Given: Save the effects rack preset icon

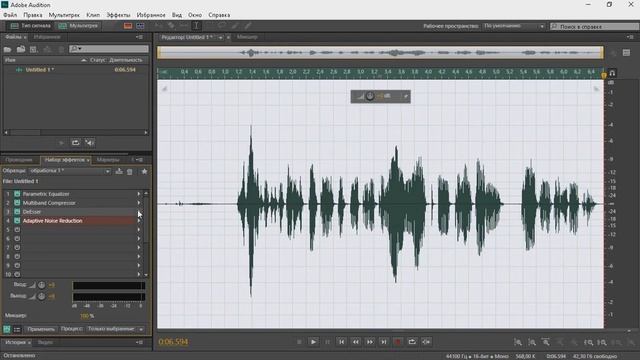Looking at the screenshot, I should (x=119, y=171).
